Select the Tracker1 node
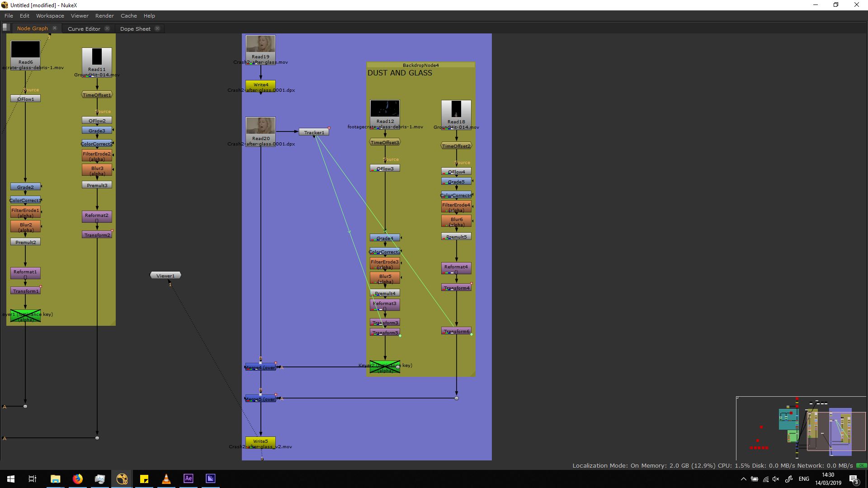The width and height of the screenshot is (868, 488). click(x=314, y=132)
